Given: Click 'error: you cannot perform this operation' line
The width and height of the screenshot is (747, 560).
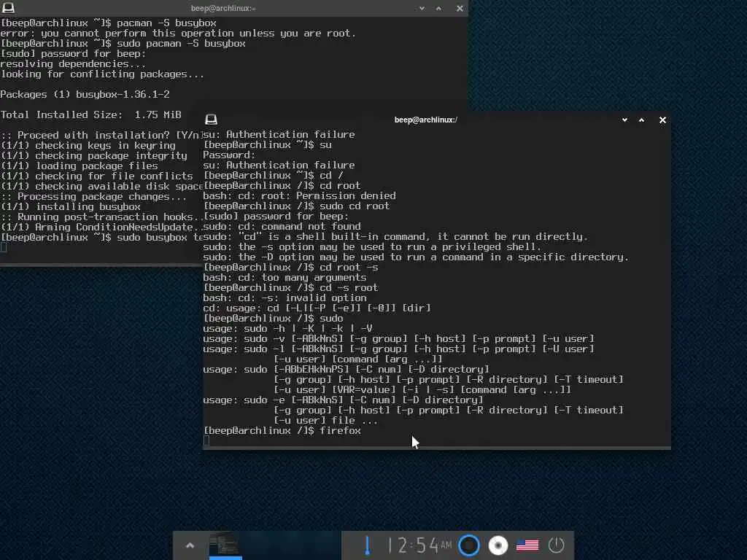Looking at the screenshot, I should 178,33.
